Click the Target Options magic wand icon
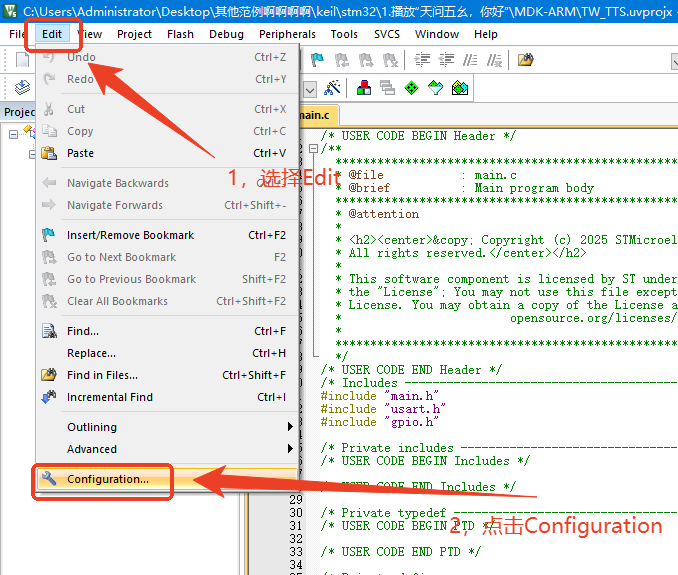The width and height of the screenshot is (678, 575). point(332,88)
